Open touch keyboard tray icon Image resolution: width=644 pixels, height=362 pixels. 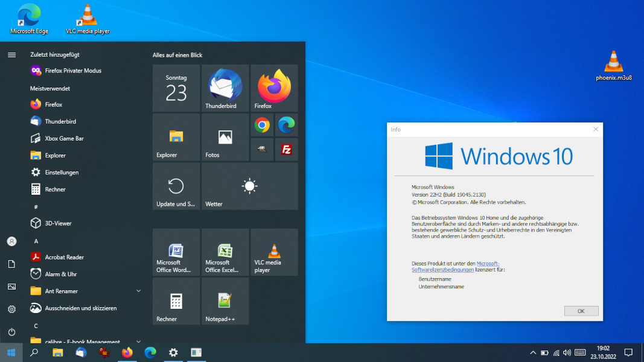580,352
